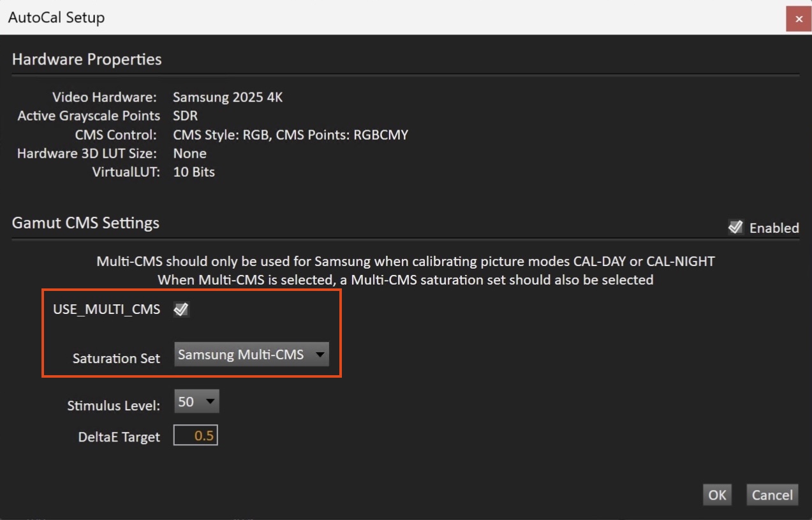812x520 pixels.
Task: Click the DeltaE Target input field
Action: (196, 436)
